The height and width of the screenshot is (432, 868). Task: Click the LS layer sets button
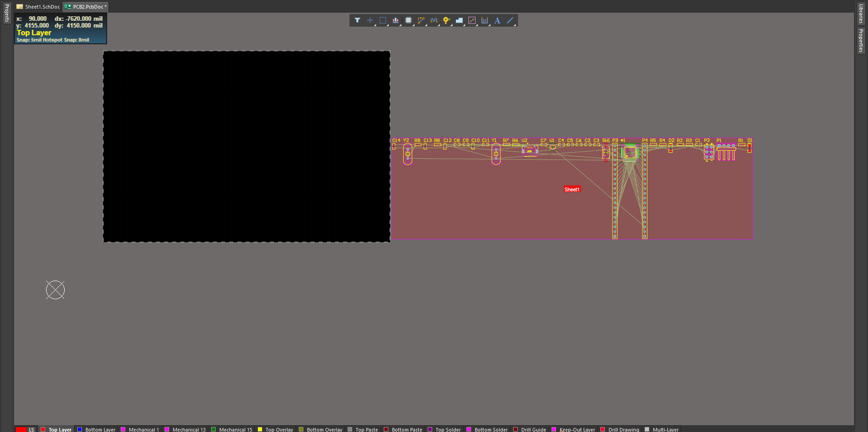[x=32, y=429]
